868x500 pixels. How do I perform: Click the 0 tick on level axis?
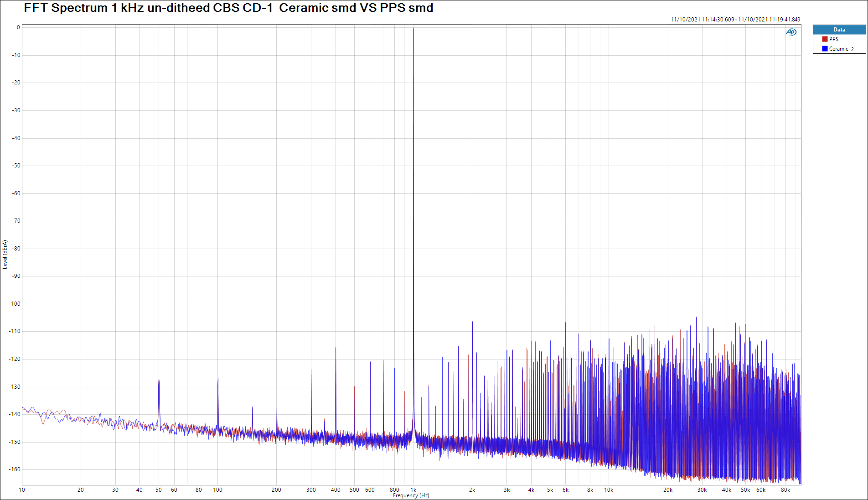coord(18,27)
